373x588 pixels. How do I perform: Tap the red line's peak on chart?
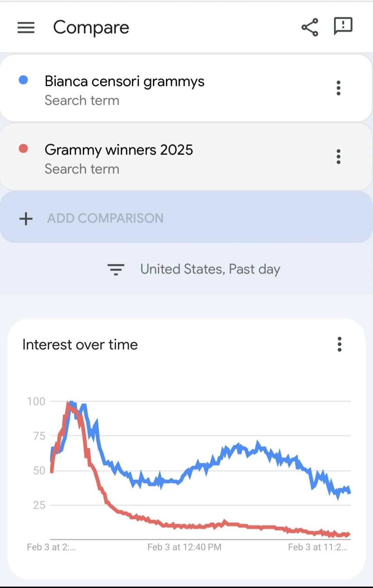68,404
